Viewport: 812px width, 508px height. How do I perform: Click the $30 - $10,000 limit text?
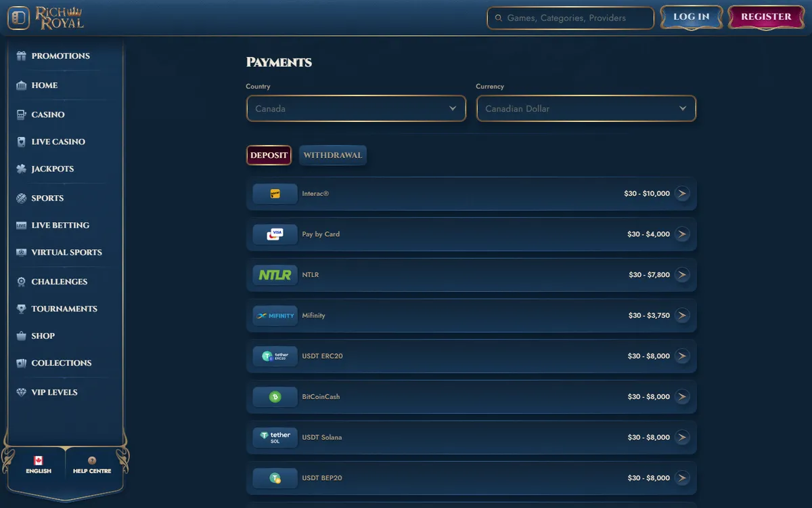[x=647, y=194]
